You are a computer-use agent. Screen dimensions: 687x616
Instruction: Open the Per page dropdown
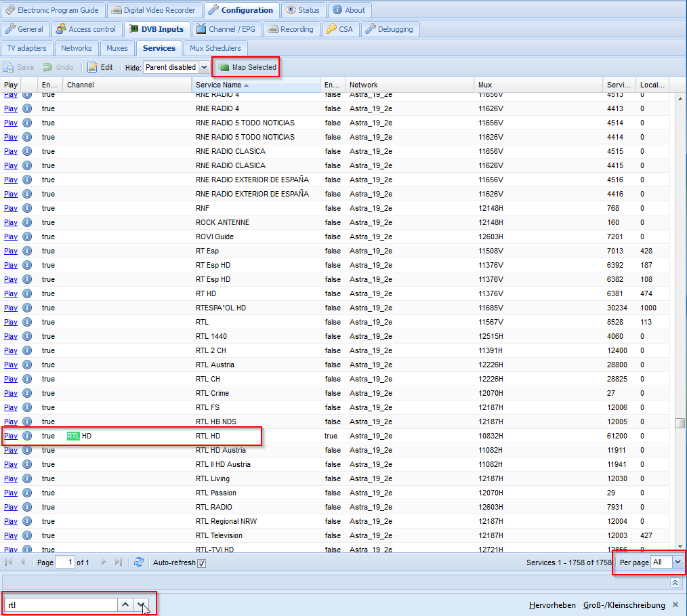[x=678, y=562]
